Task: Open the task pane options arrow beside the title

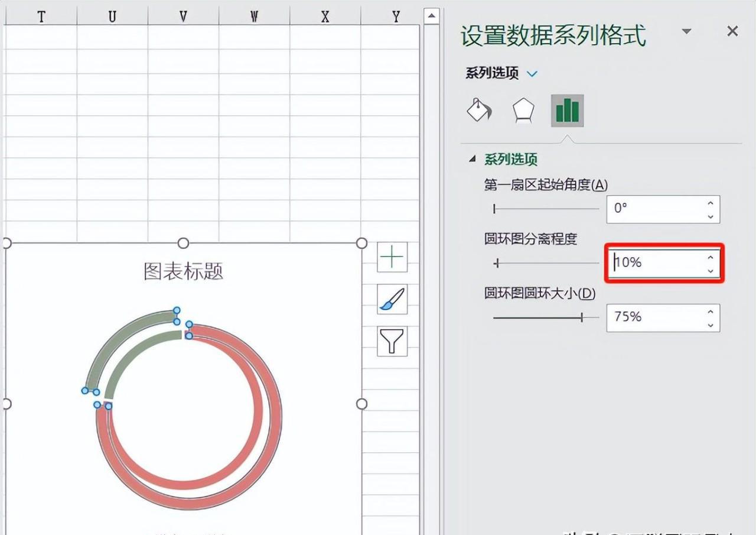Action: coord(686,31)
